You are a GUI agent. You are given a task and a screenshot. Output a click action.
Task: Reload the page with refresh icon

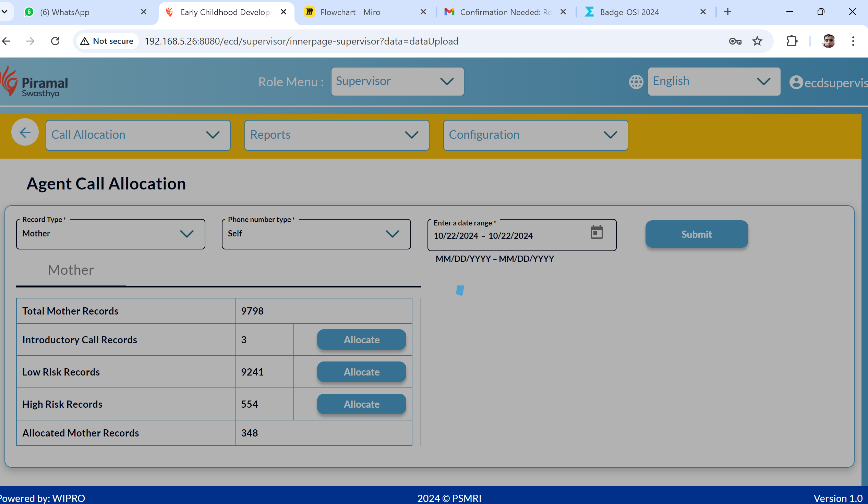(x=56, y=41)
